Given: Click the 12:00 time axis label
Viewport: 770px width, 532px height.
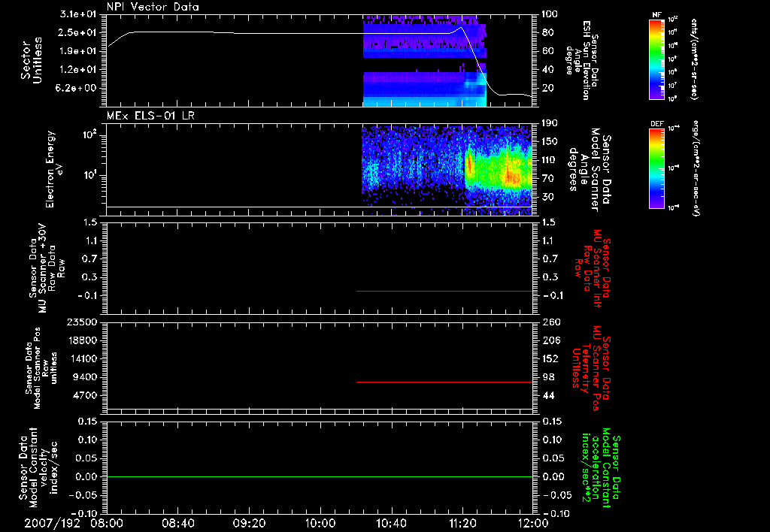Looking at the screenshot, I should 533,523.
